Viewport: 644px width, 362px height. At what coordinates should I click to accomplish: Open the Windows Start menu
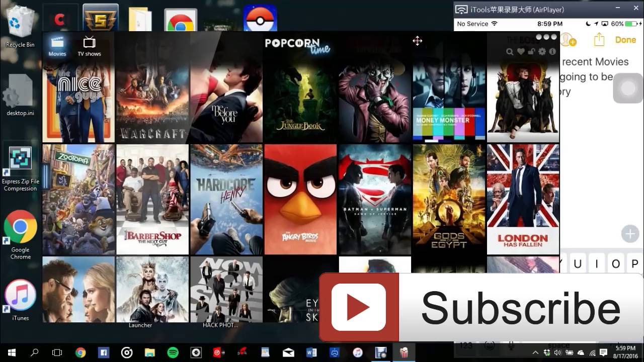point(12,352)
